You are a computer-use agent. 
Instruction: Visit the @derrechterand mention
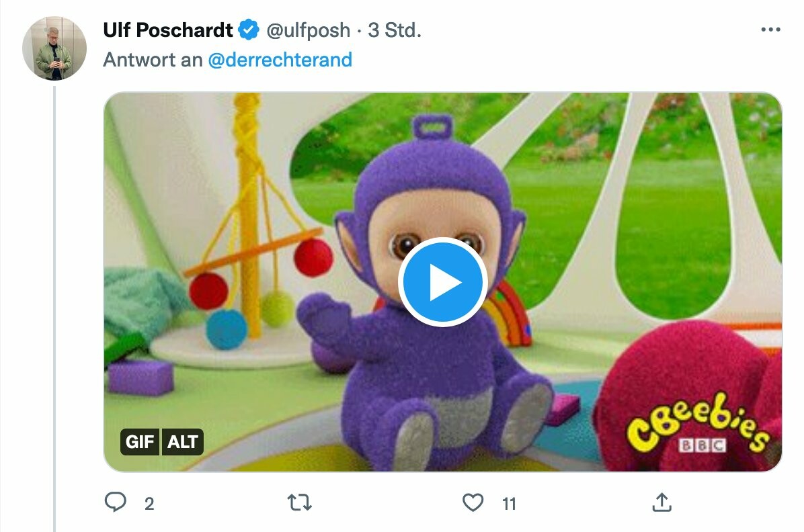(280, 60)
